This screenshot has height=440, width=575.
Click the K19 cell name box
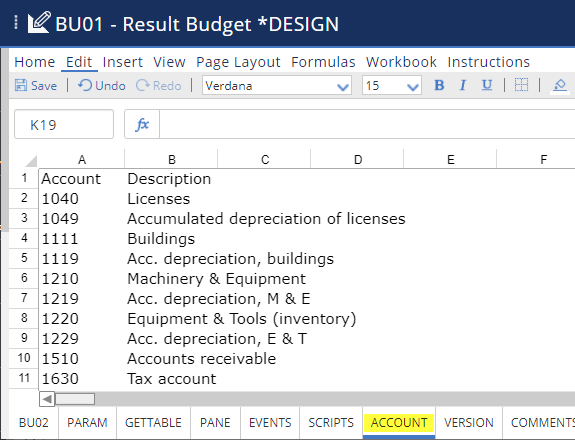tap(64, 124)
